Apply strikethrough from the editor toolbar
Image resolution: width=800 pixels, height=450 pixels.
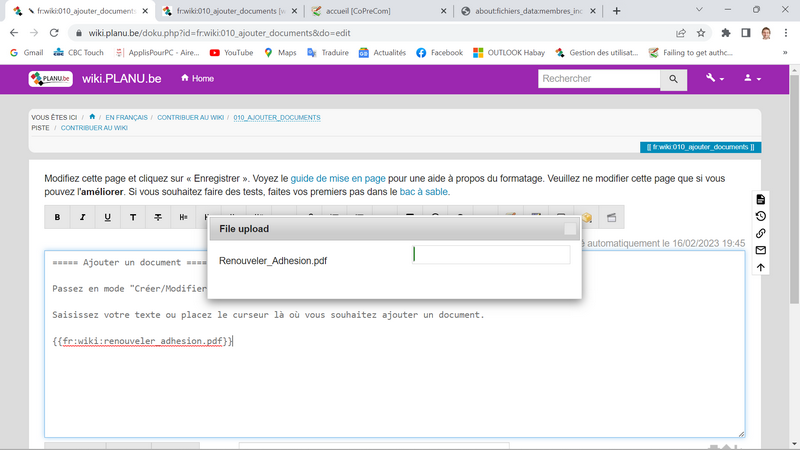tap(158, 217)
